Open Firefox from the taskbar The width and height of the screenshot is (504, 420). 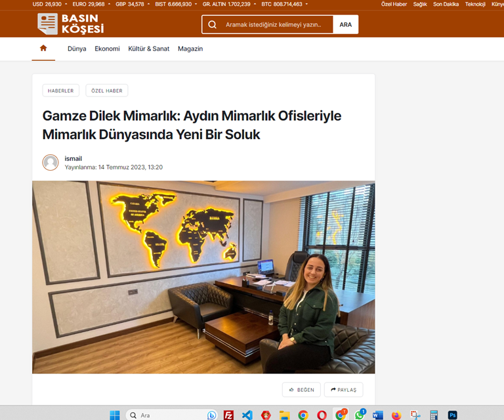396,415
